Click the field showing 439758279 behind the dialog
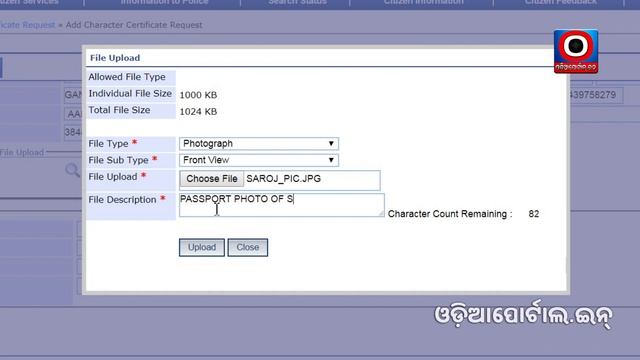 [595, 95]
